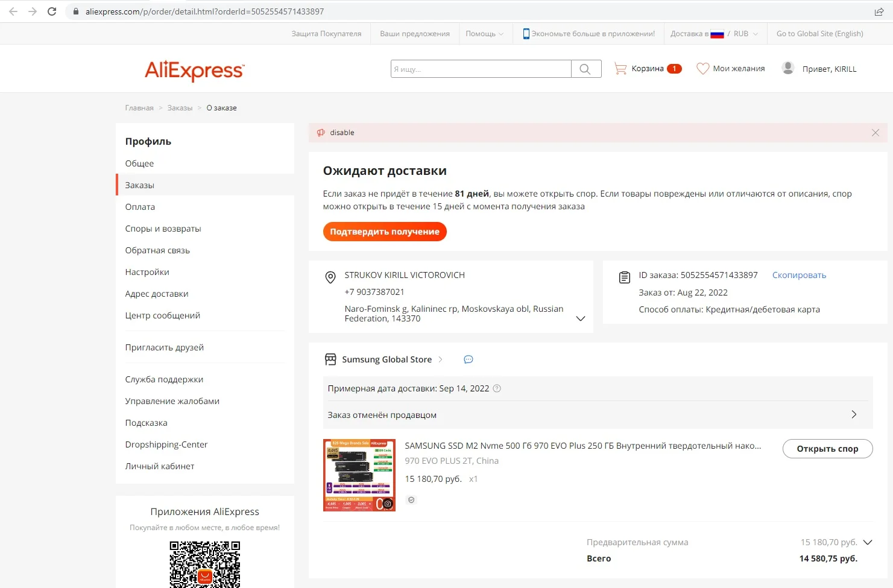Expand the delivery address details chevron

tap(581, 318)
